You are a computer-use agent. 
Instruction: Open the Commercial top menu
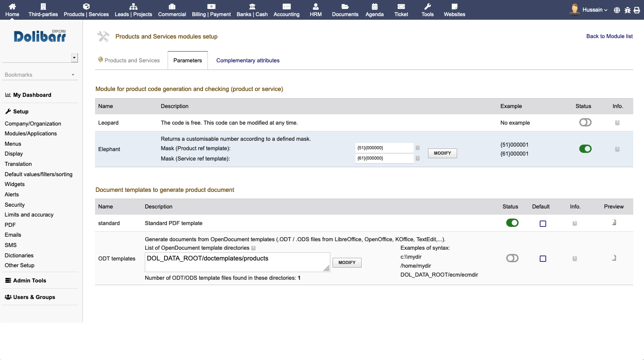click(172, 10)
